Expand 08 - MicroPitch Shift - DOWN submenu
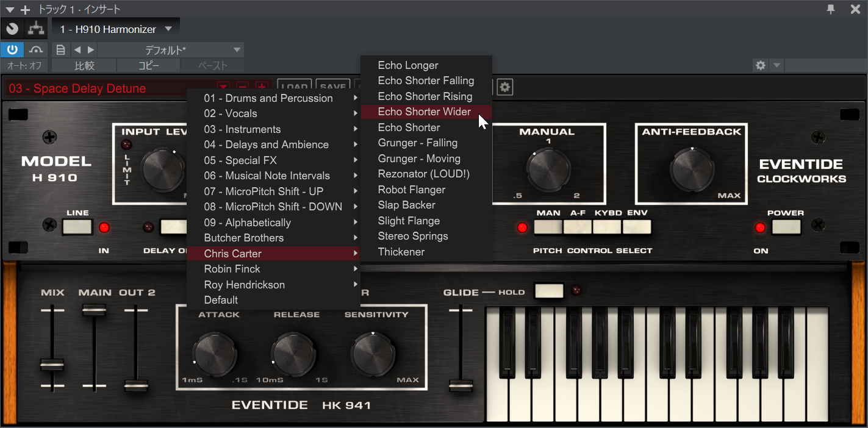 pos(274,207)
